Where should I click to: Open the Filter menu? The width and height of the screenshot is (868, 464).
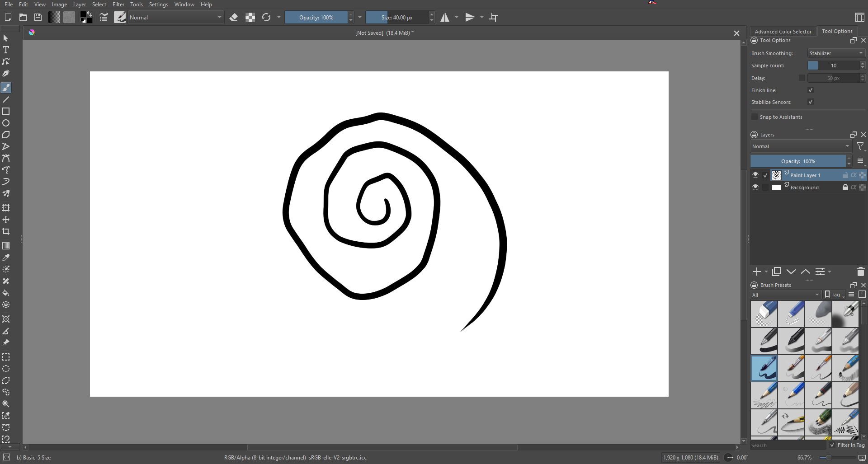(x=118, y=4)
